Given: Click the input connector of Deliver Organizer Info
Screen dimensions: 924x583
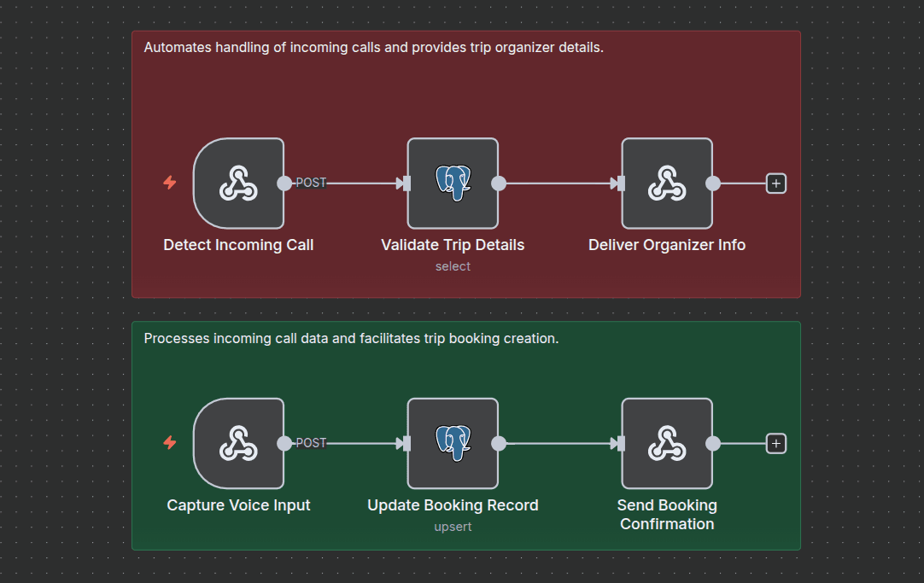Looking at the screenshot, I should pos(621,184).
